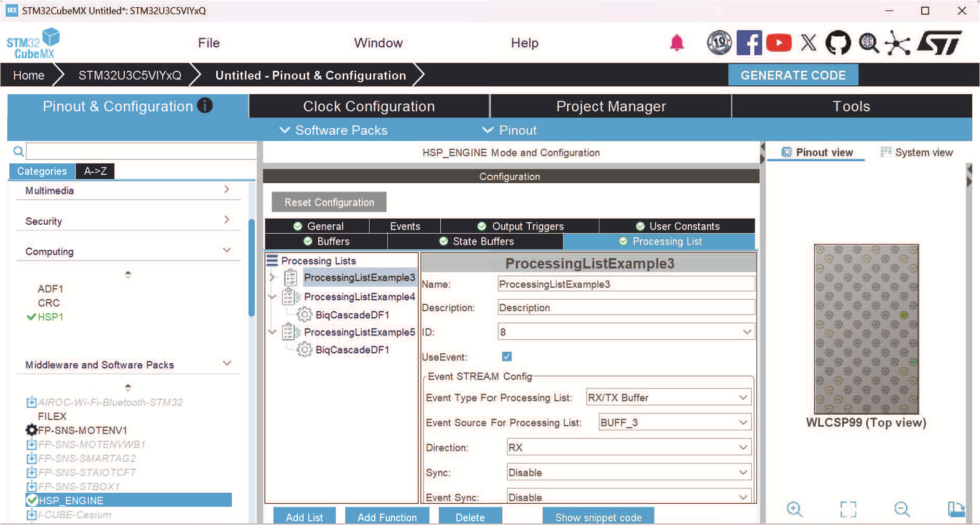Click the search magnifier beside category filter
980x525 pixels.
click(x=18, y=151)
